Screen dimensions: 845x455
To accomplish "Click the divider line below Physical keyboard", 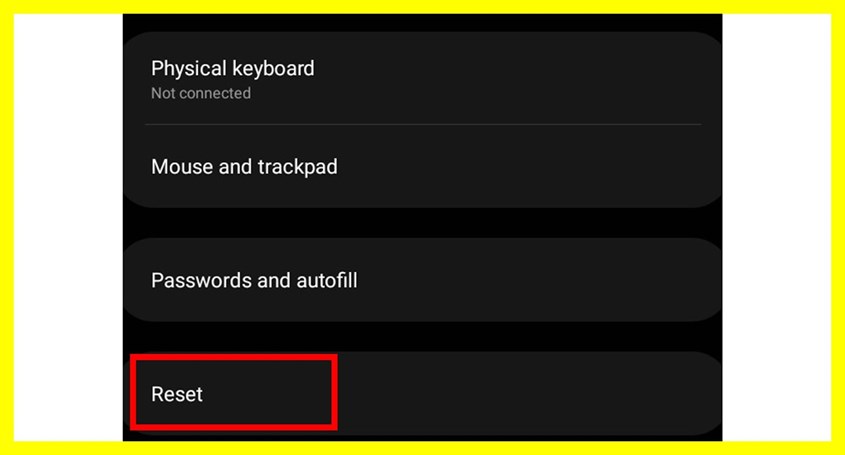I will point(420,124).
